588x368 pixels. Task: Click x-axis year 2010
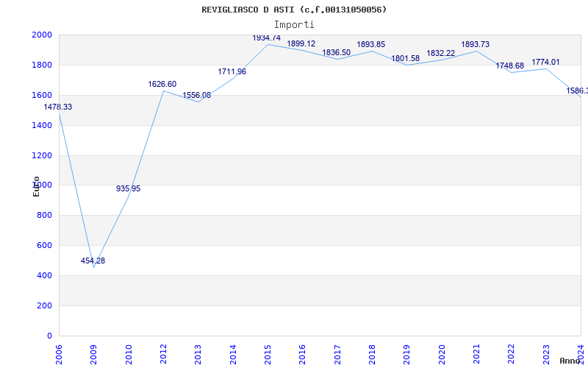point(129,355)
